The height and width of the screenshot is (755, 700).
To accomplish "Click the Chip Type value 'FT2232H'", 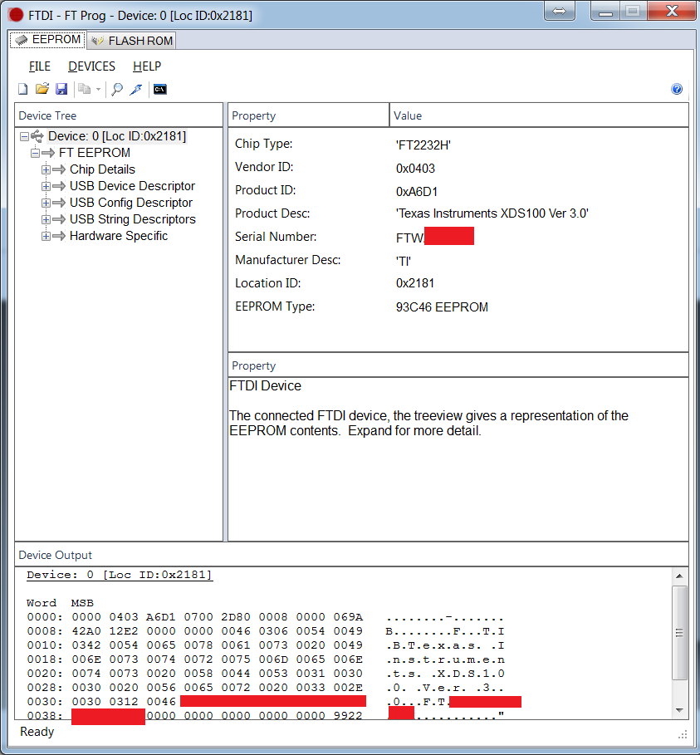I will point(423,145).
